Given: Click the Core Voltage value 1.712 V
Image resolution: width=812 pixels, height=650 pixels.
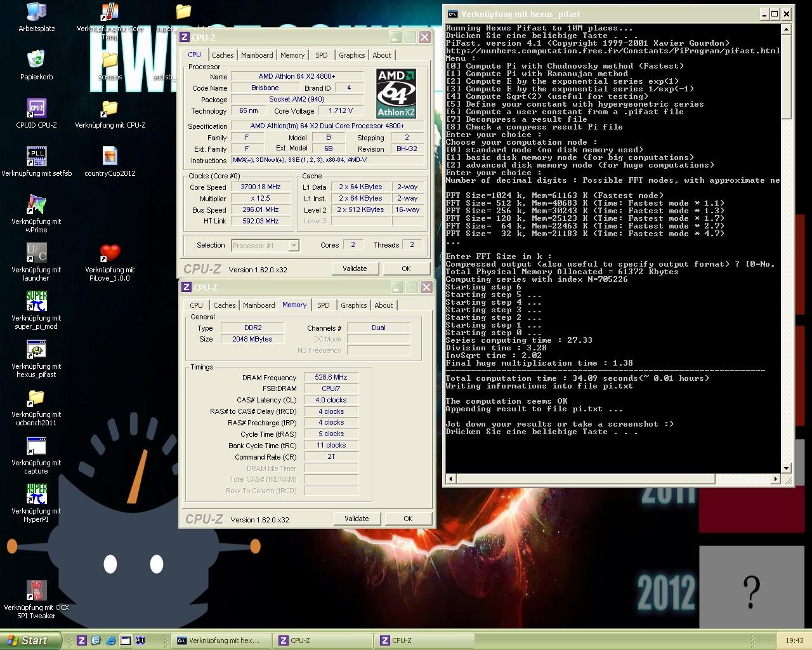Looking at the screenshot, I should [x=340, y=110].
